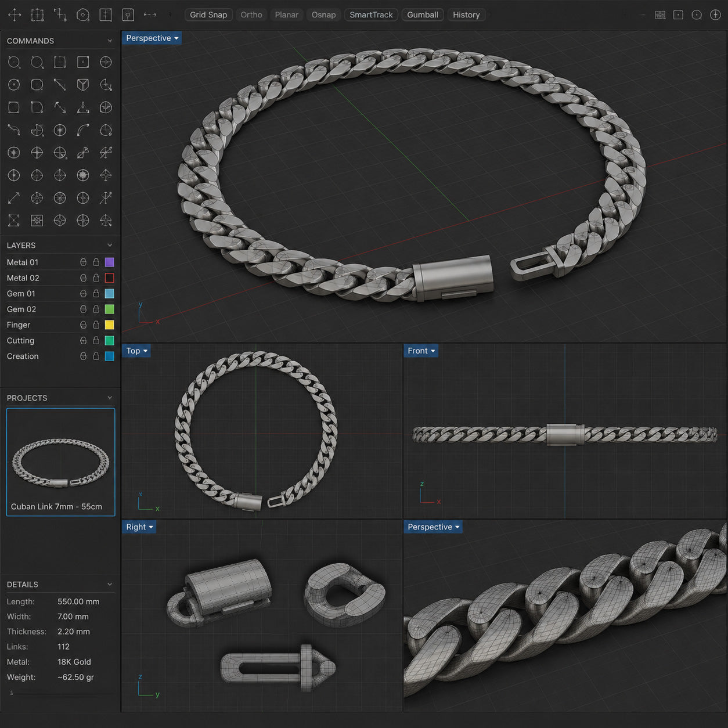728x728 pixels.
Task: Toggle Osnap
Action: [x=323, y=15]
